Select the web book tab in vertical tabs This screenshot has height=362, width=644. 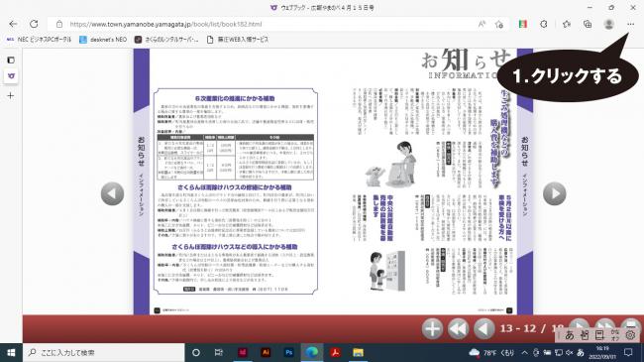11,76
